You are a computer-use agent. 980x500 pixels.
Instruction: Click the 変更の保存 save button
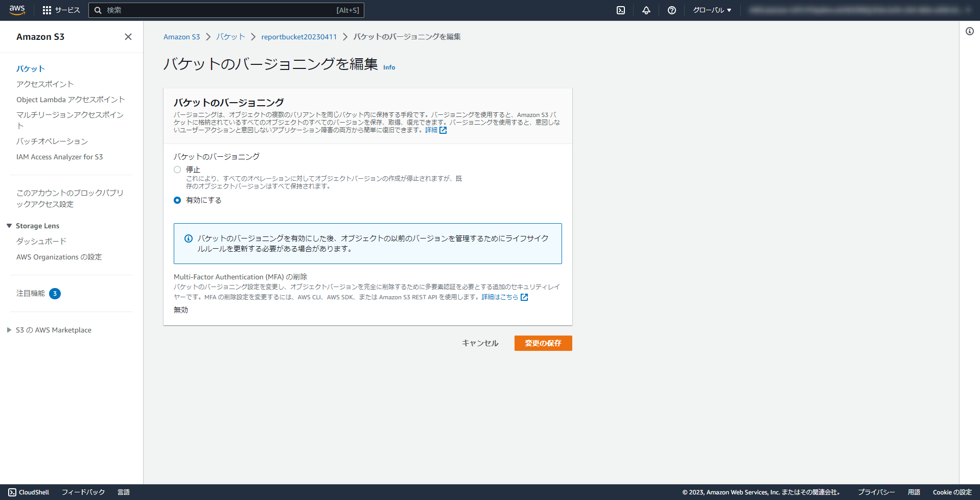pos(543,343)
